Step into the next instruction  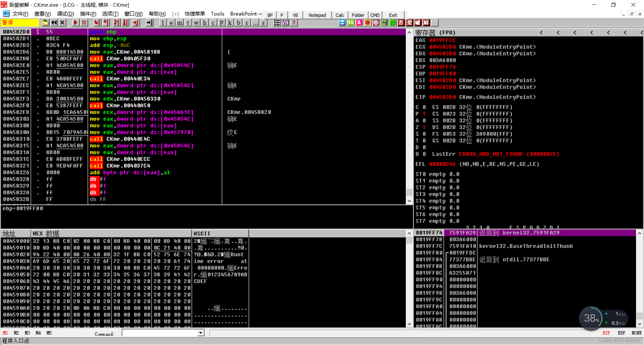coord(97,22)
